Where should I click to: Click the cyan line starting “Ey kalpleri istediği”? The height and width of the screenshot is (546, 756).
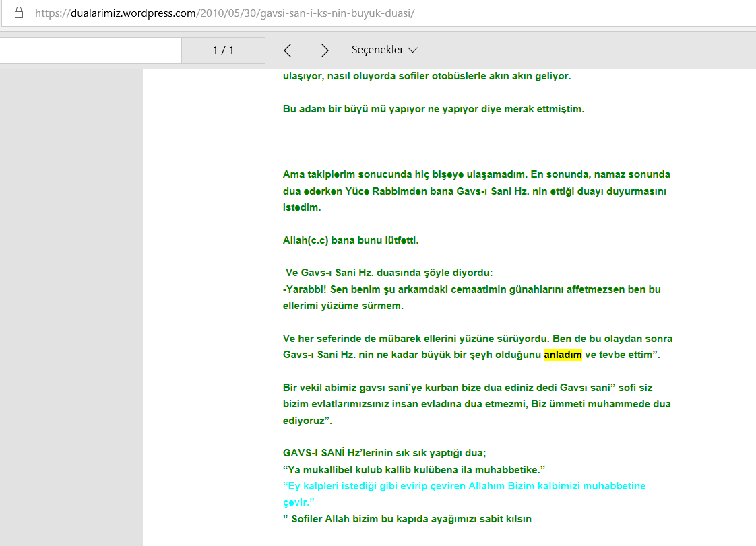464,486
